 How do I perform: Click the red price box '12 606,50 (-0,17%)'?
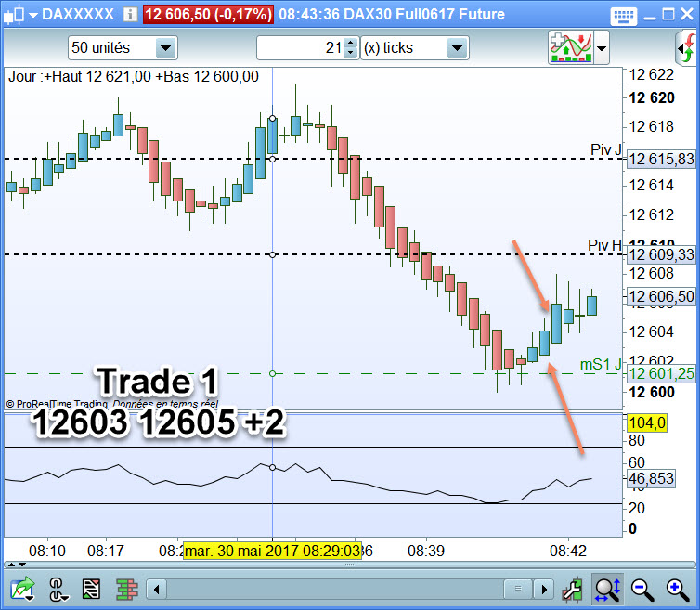coord(208,14)
